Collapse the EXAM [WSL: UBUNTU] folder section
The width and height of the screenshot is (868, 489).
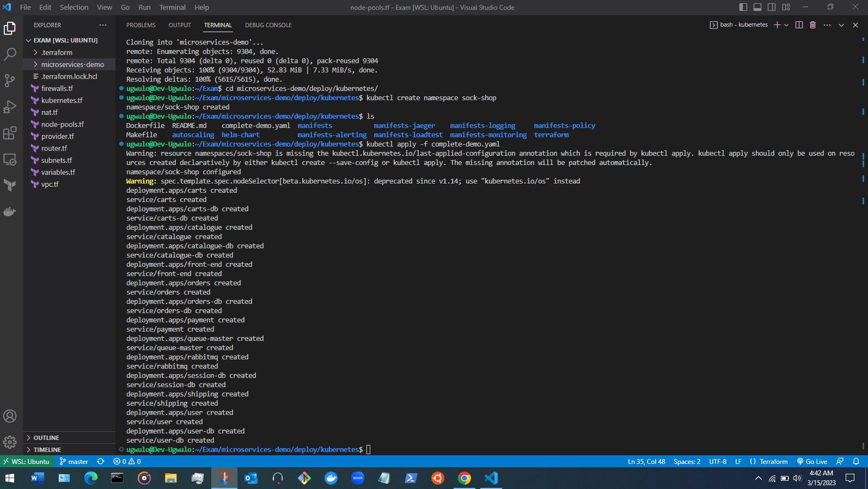pos(69,40)
